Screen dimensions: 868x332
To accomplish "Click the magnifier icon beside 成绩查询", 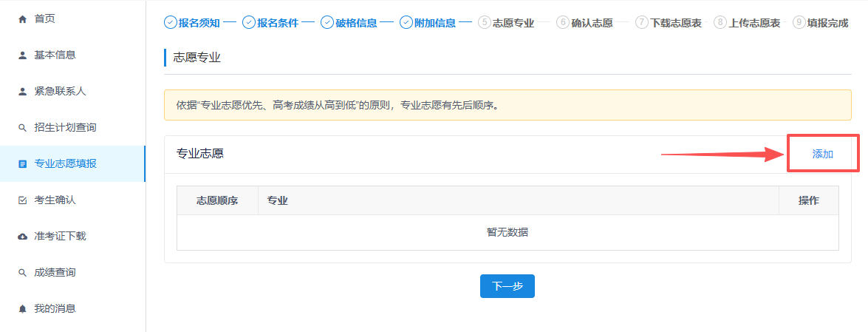I will pyautogui.click(x=22, y=273).
